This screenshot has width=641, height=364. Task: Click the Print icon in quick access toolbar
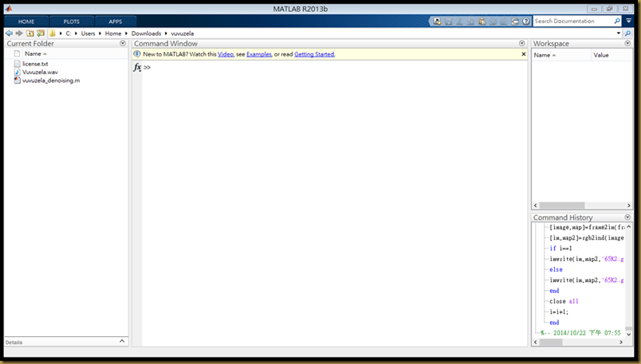tap(515, 22)
